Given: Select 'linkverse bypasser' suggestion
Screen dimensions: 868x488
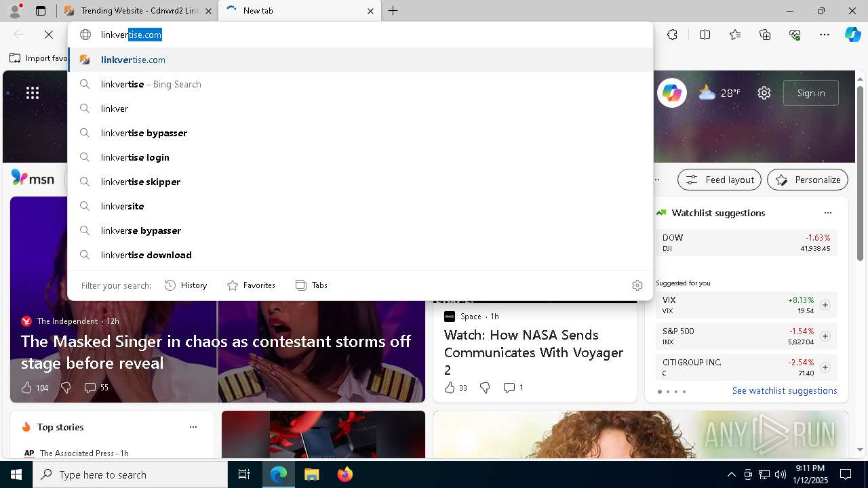Looking at the screenshot, I should tap(360, 230).
